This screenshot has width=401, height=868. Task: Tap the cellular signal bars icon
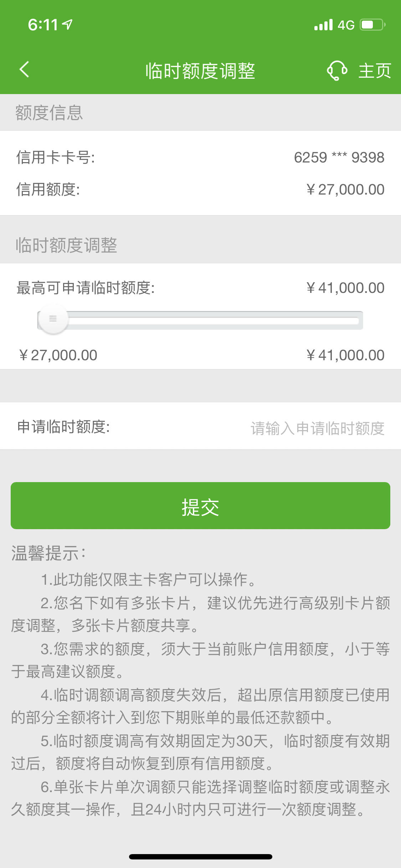click(x=323, y=25)
